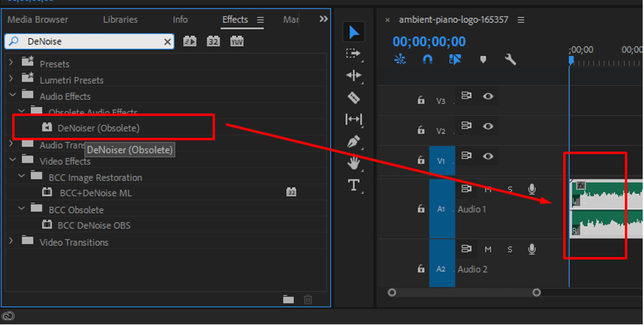Select the Hand tool
This screenshot has width=644, height=325.
pyautogui.click(x=354, y=163)
